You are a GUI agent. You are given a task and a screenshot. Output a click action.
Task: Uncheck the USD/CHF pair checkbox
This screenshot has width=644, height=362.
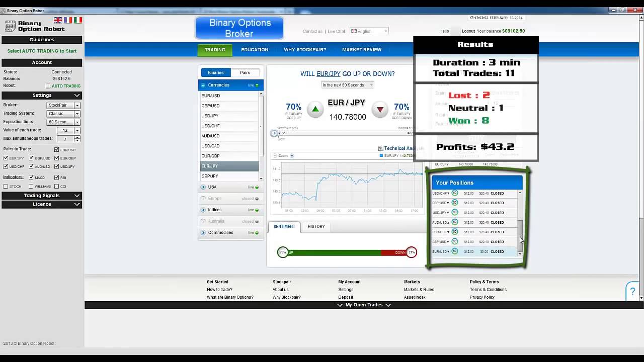click(6, 166)
